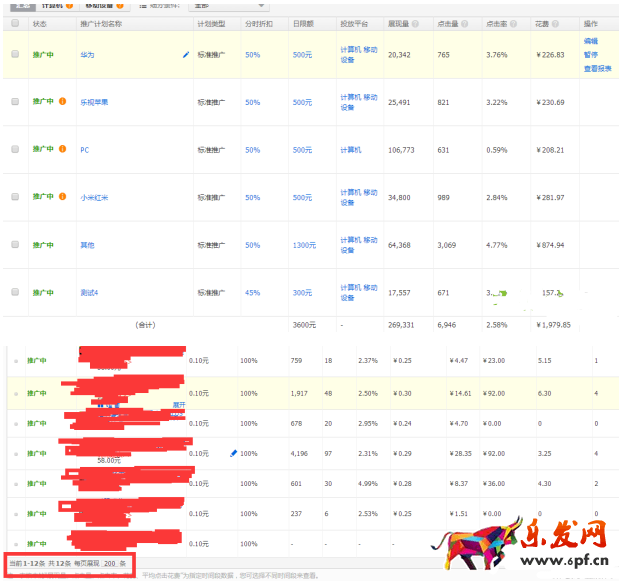The width and height of the screenshot is (619, 581).
Task: Open the 查看报表 link for 华为
Action: tap(597, 69)
